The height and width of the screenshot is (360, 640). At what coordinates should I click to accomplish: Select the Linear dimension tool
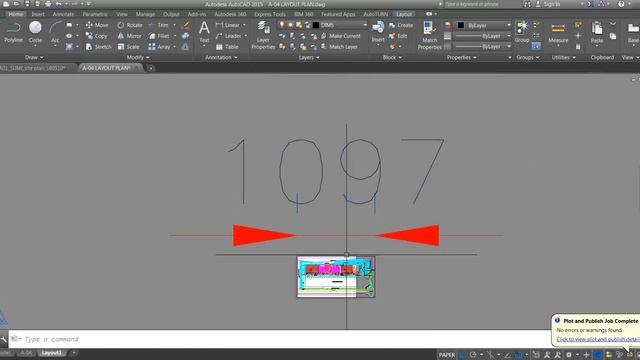click(228, 25)
